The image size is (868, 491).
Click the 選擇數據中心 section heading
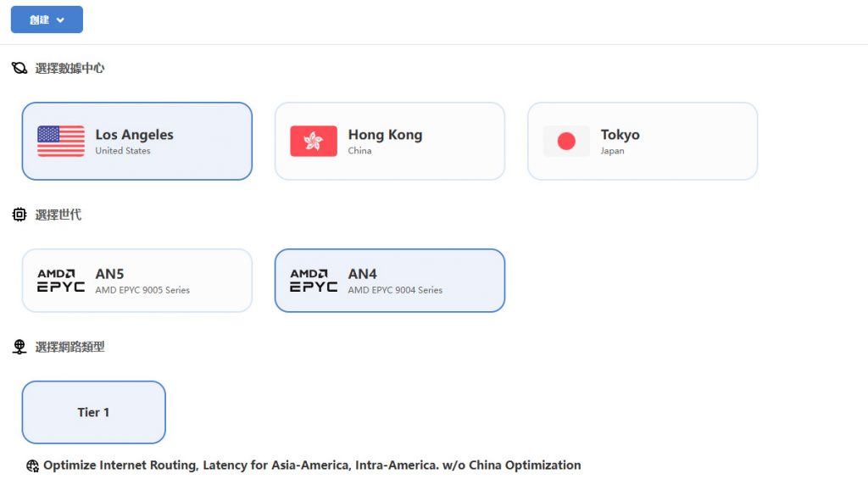[x=70, y=68]
